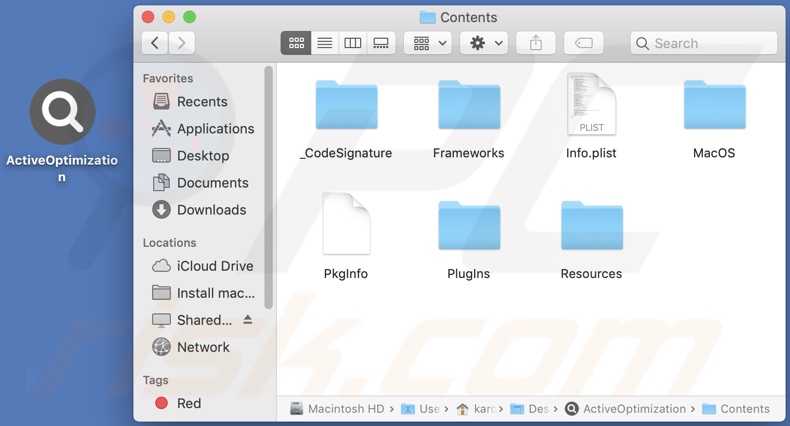
Task: Click the Contents folder icon in the title bar
Action: click(427, 17)
